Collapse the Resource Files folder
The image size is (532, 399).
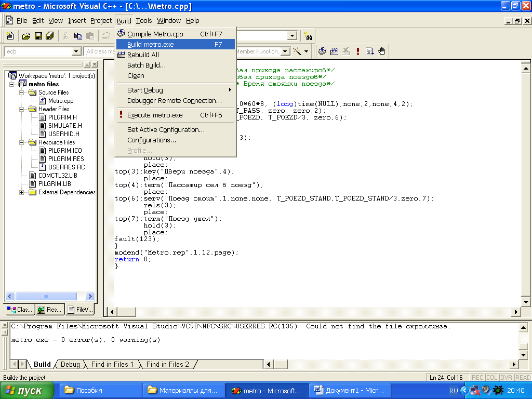point(22,142)
